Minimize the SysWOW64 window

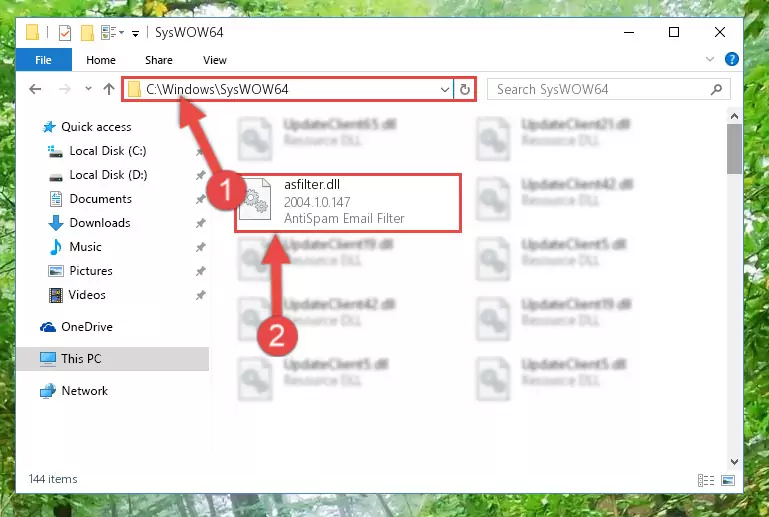[x=629, y=32]
